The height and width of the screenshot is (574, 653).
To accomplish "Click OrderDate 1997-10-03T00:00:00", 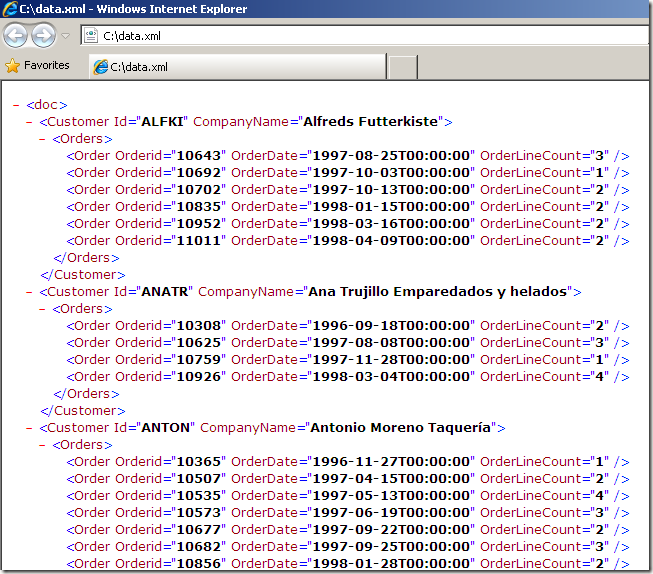I will (x=391, y=173).
